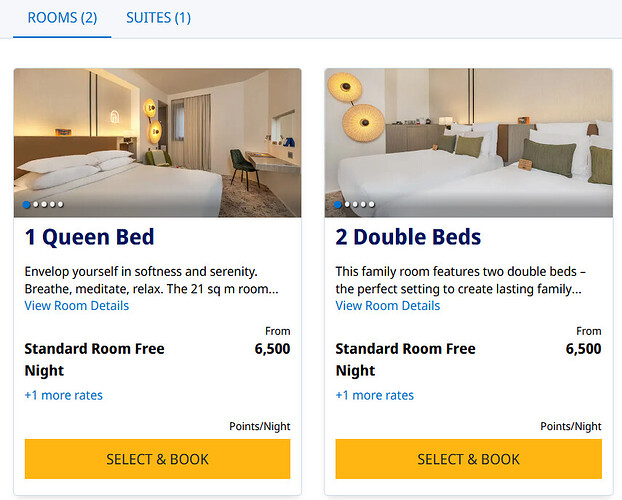622x500 pixels.
Task: Select third carousel dot on Queen Bed image
Action: pos(44,204)
